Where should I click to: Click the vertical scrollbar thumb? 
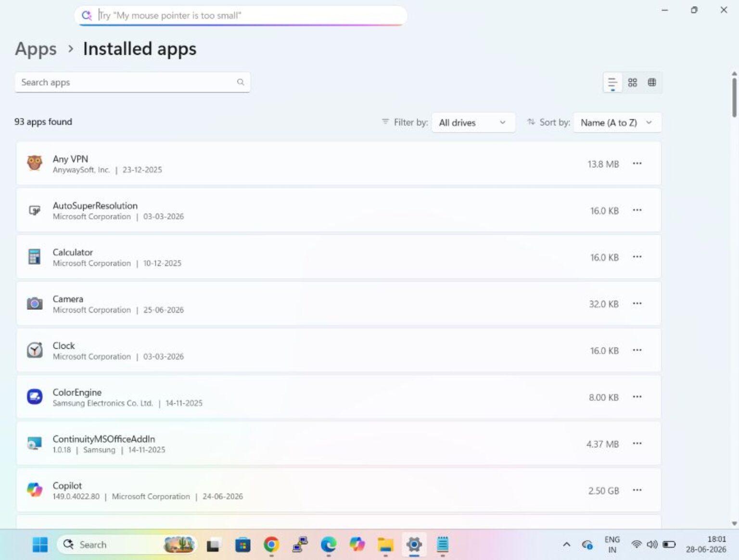pyautogui.click(x=734, y=97)
